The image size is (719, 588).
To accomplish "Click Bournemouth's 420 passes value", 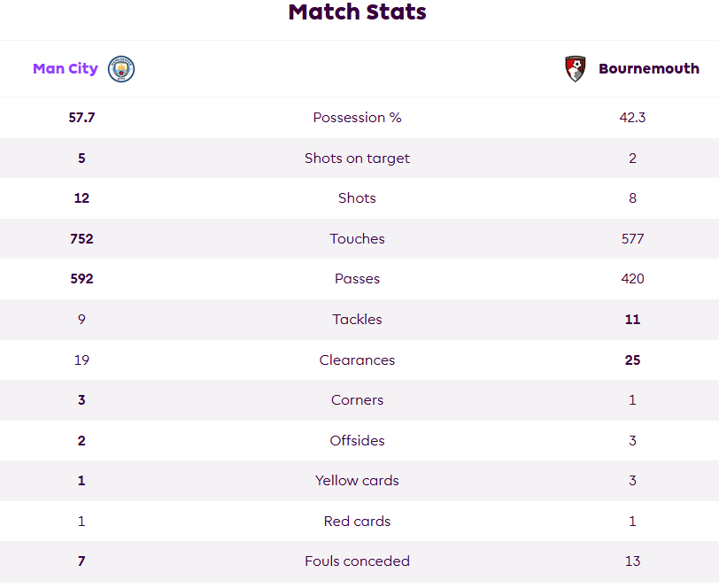I will [632, 279].
